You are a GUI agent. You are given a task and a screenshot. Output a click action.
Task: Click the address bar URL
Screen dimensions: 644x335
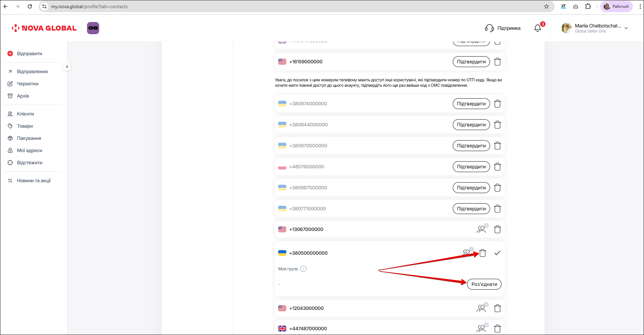89,6
